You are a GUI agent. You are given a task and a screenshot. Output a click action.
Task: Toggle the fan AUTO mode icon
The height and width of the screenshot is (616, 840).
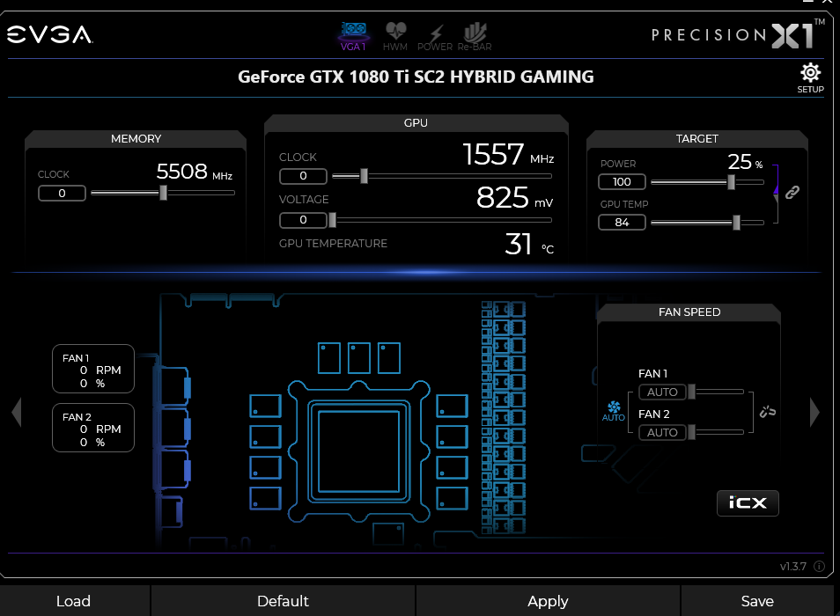(614, 412)
